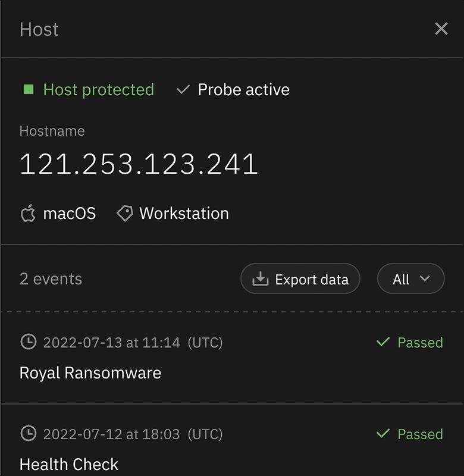Click the Host protected status label
The width and height of the screenshot is (464, 476).
[99, 90]
